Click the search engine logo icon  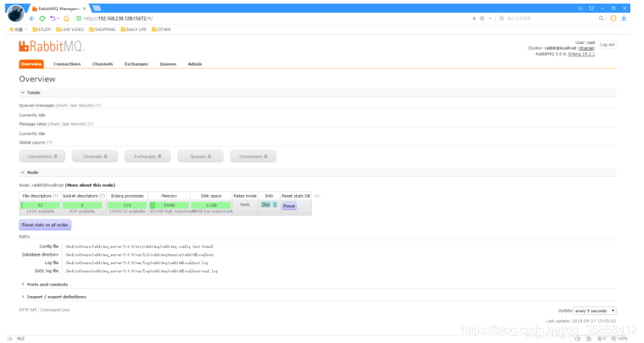[x=502, y=19]
